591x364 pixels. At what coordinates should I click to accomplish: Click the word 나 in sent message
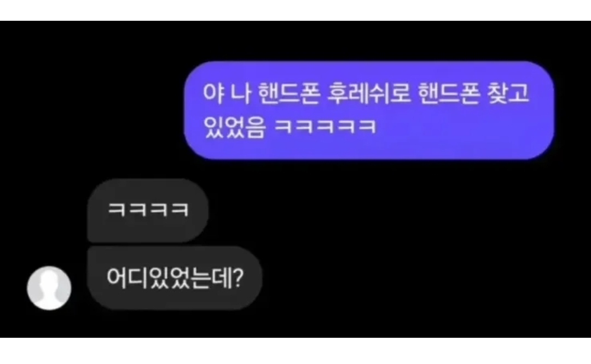[241, 93]
